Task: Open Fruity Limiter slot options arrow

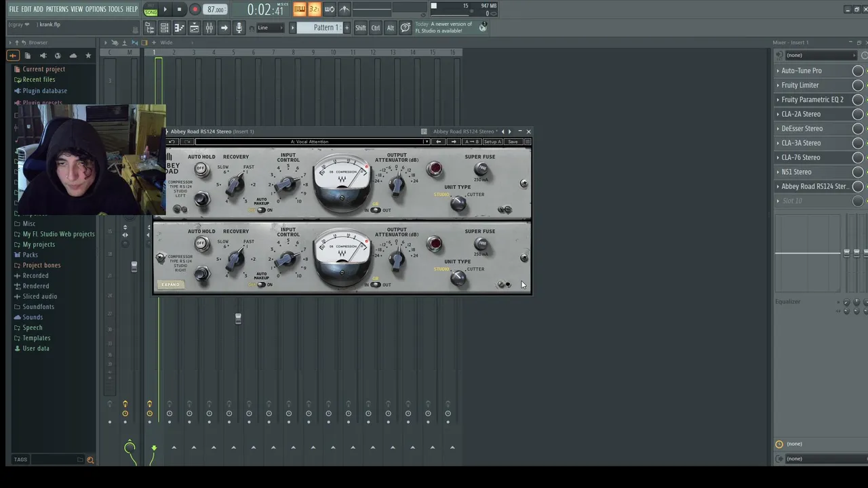Action: 778,85
